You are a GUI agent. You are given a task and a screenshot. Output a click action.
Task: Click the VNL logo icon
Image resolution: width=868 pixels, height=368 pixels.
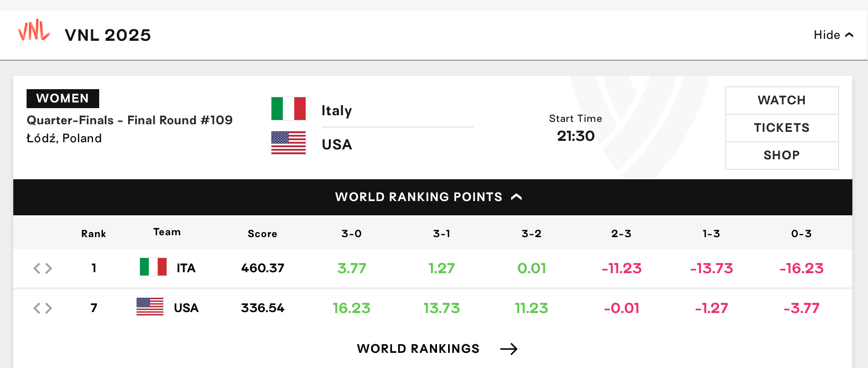point(34,30)
